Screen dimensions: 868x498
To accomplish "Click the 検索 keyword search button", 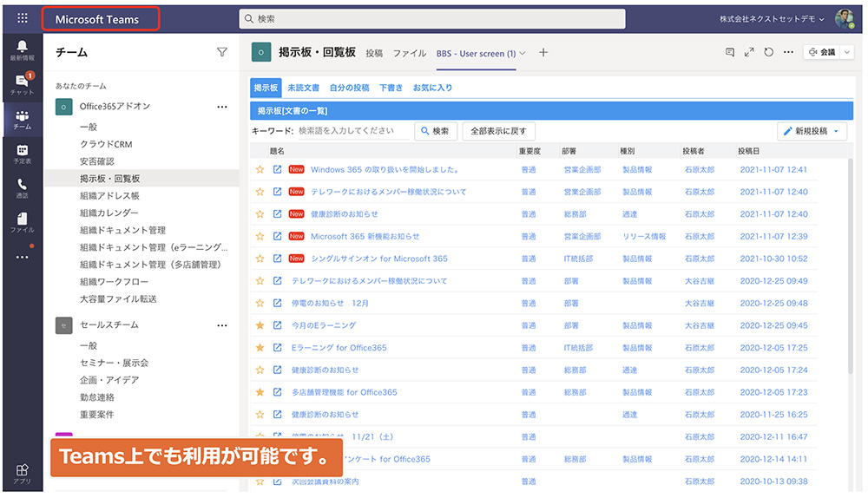I will point(436,131).
